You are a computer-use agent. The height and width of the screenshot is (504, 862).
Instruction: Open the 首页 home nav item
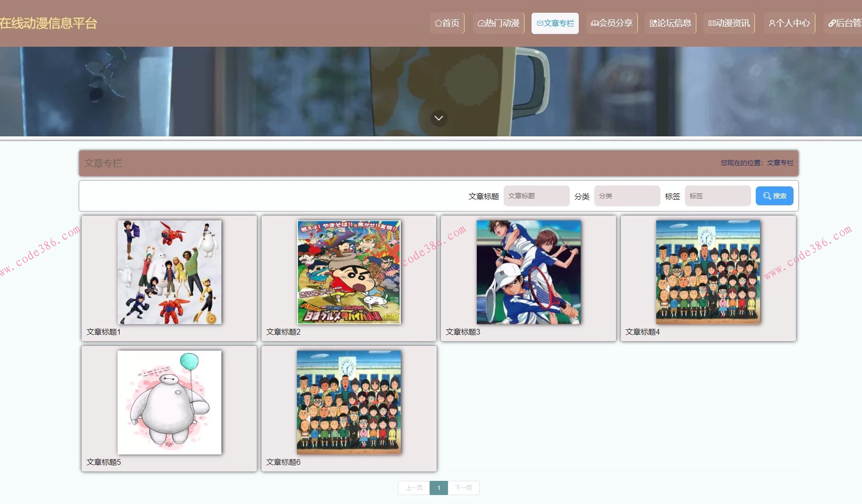click(447, 23)
